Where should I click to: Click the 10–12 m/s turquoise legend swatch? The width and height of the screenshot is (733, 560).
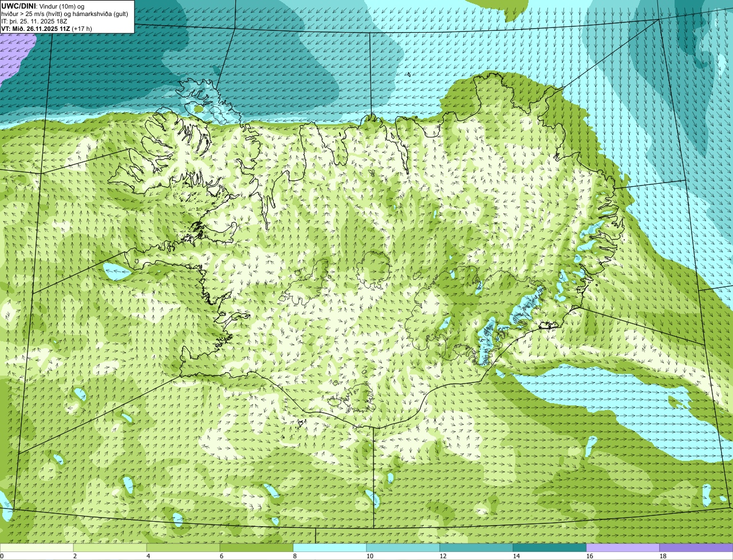pyautogui.click(x=403, y=547)
